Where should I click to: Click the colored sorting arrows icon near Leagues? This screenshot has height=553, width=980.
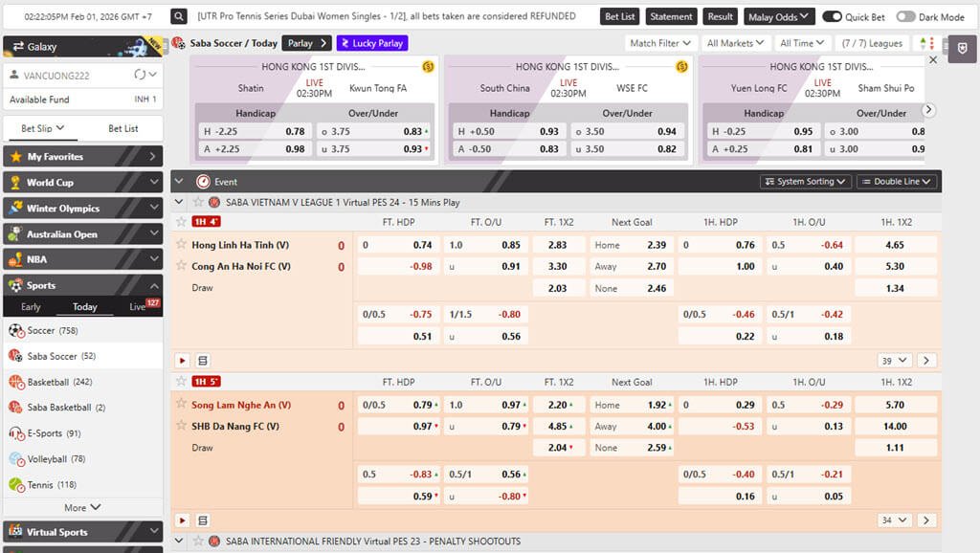(924, 42)
